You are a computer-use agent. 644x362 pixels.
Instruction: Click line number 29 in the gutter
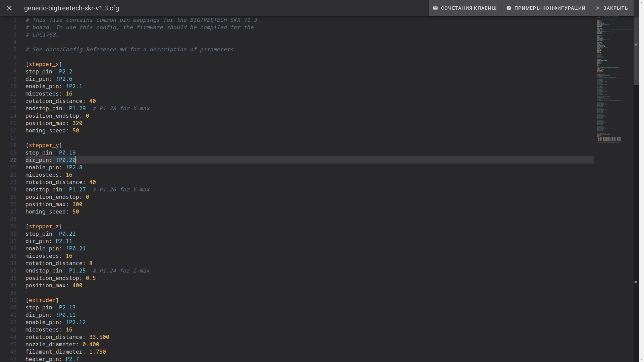(13, 226)
